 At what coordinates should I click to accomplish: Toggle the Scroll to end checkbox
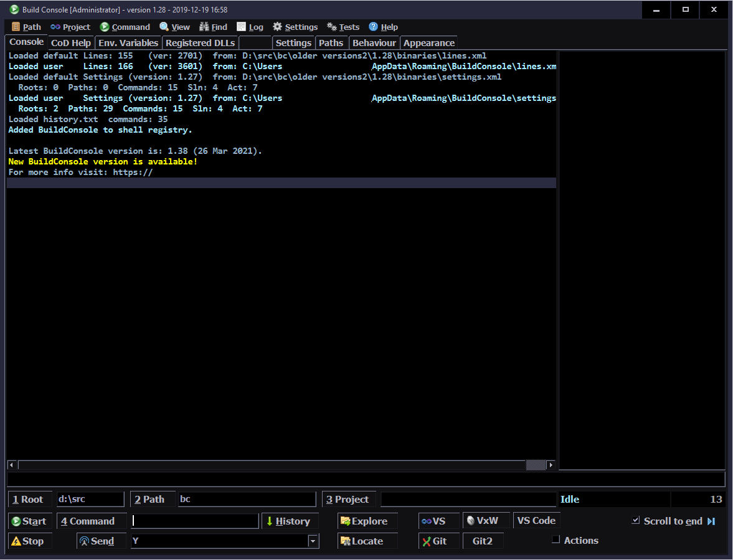click(x=635, y=520)
